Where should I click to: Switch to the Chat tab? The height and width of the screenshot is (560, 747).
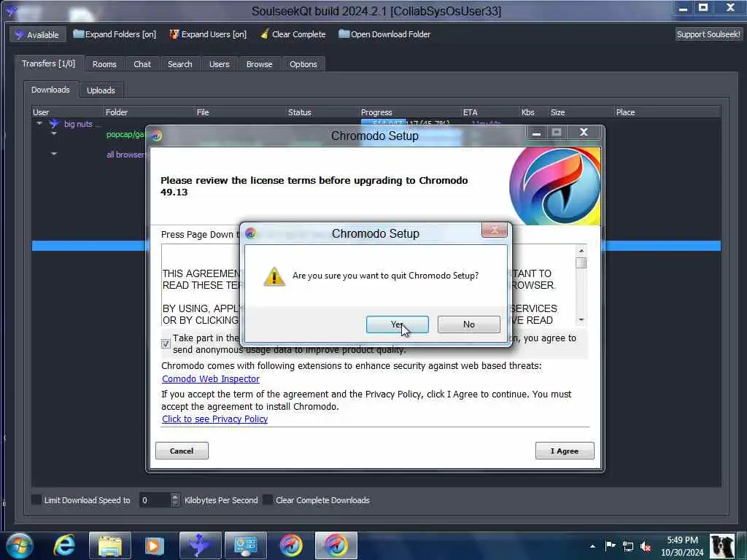142,64
